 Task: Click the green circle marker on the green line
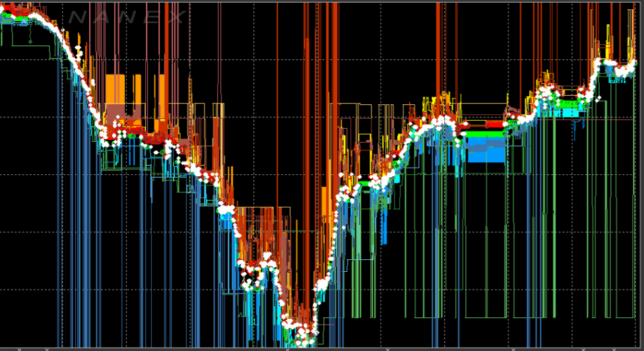pyautogui.click(x=30, y=42)
